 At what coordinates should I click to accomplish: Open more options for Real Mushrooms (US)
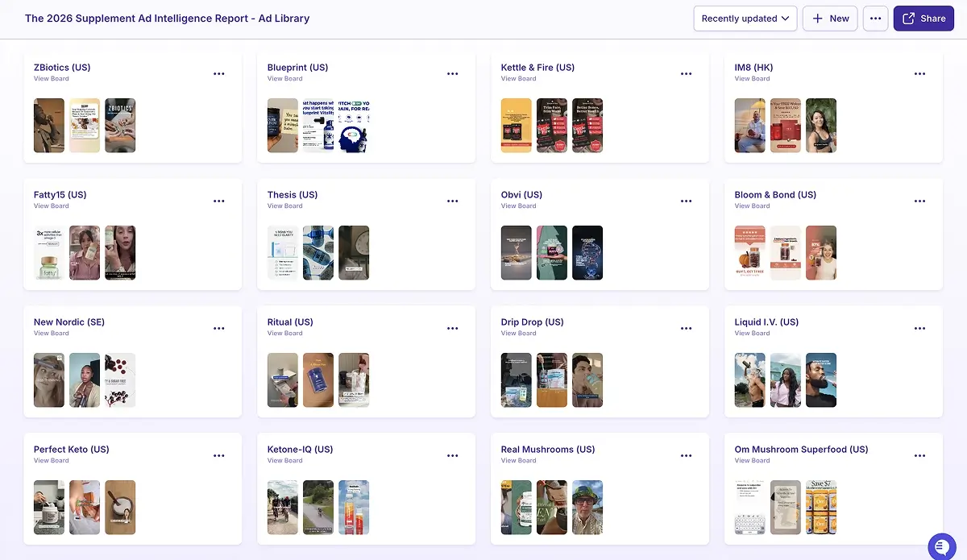(687, 455)
